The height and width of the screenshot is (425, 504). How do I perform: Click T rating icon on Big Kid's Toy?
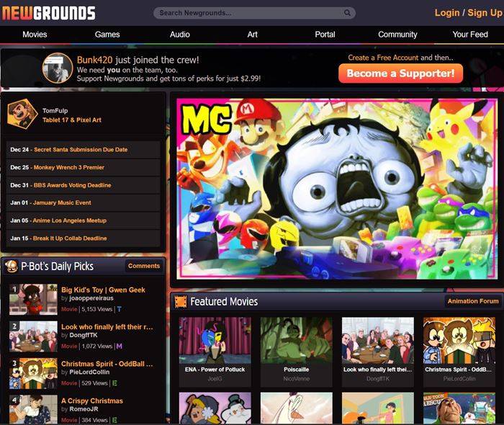[x=120, y=309]
